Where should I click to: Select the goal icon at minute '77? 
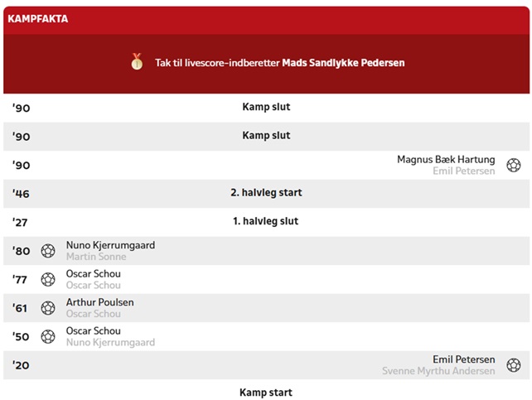(48, 279)
